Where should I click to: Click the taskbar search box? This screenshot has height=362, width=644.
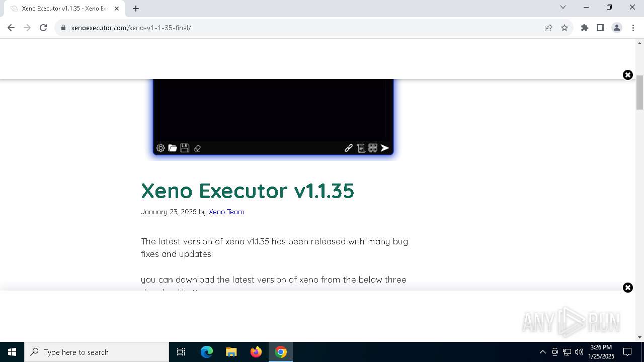tap(97, 352)
